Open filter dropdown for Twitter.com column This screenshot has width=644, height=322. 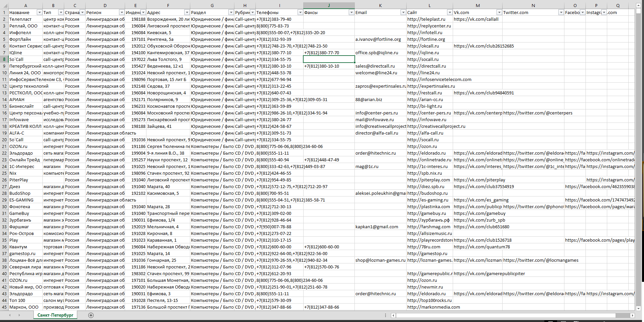561,12
